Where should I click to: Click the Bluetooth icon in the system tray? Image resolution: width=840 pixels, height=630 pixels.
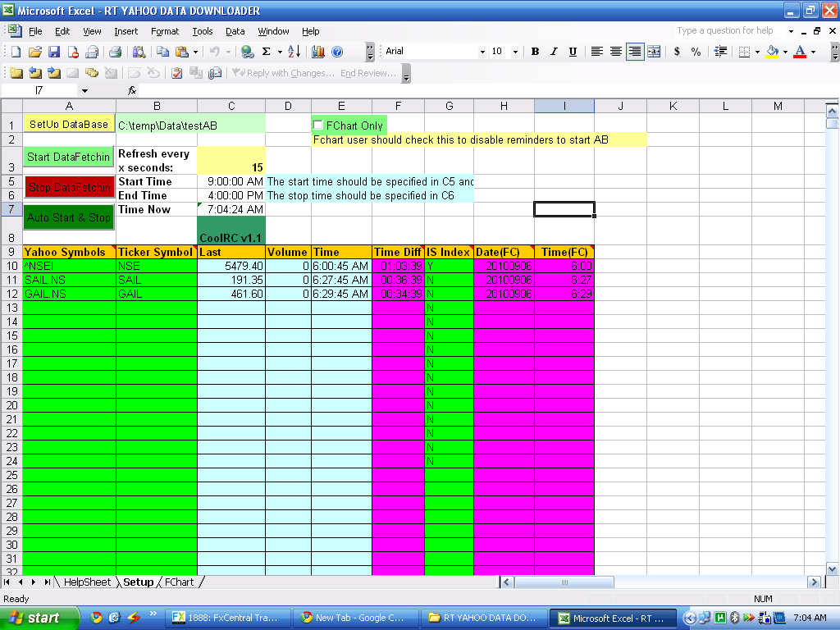(735, 618)
